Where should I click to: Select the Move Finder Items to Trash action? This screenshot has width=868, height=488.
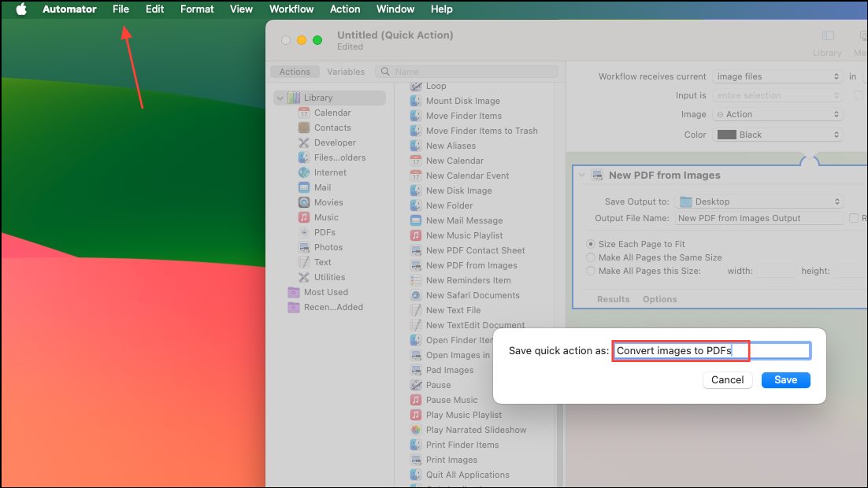pos(481,131)
